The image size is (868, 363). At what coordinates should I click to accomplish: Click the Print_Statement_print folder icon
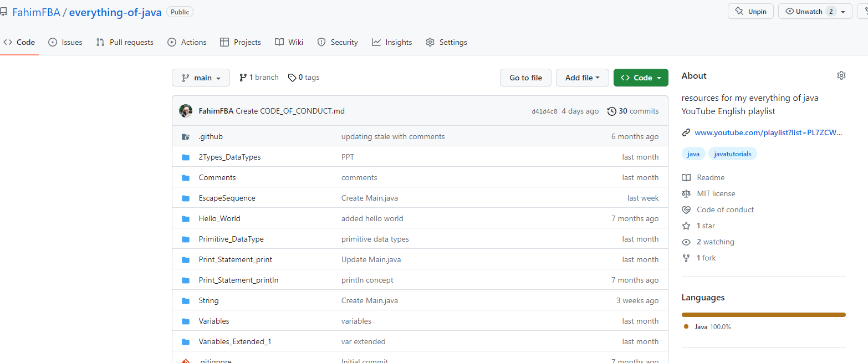pos(186,259)
